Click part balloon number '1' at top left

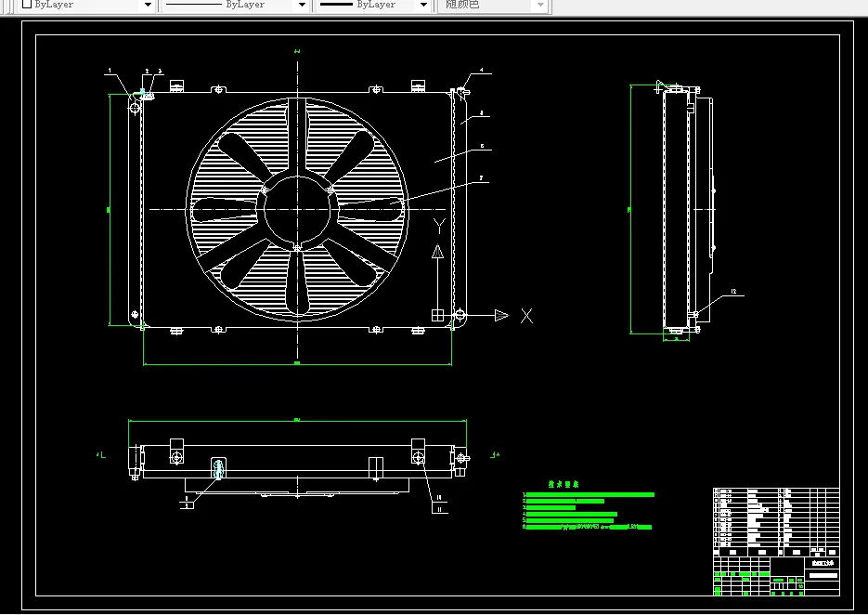coord(110,71)
